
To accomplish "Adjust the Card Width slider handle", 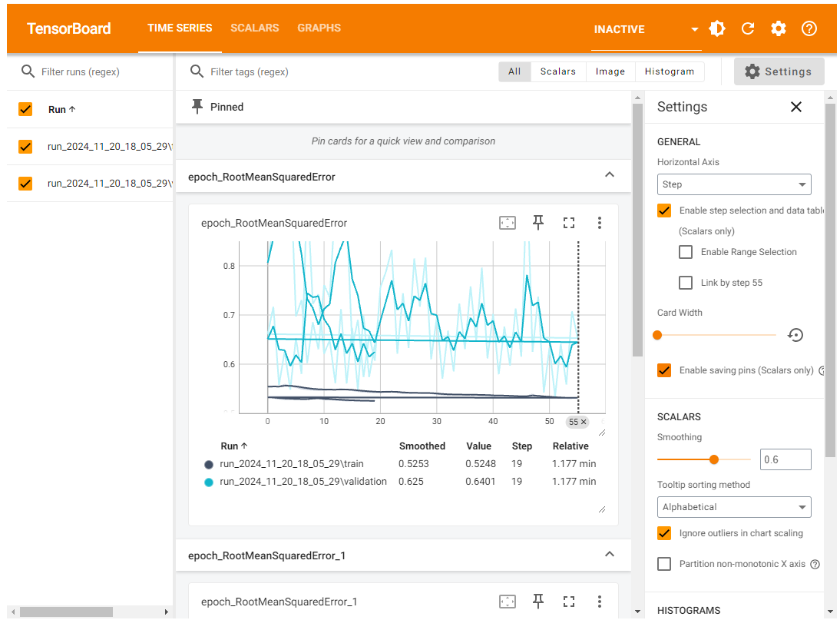I will pyautogui.click(x=657, y=335).
